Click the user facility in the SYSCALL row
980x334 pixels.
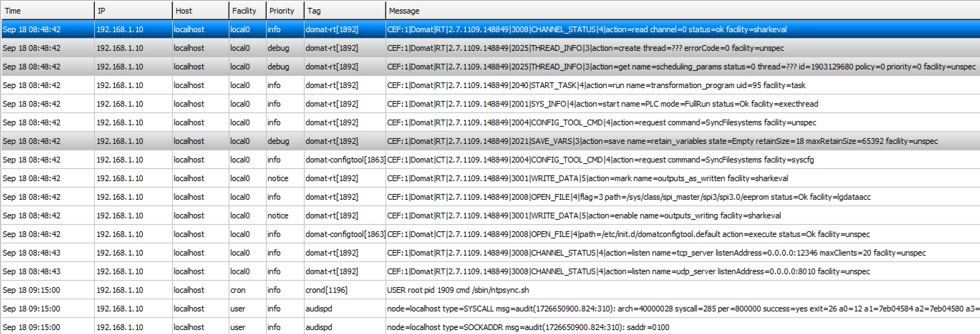pos(238,309)
